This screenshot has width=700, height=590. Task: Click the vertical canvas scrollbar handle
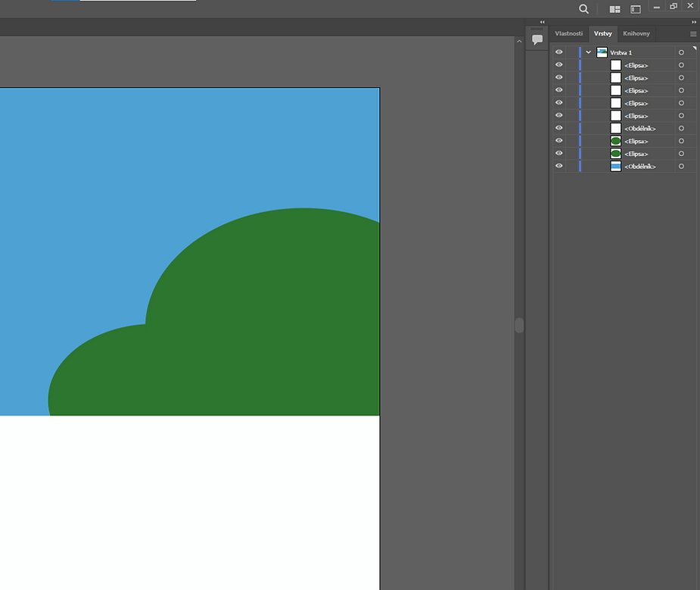tap(519, 325)
